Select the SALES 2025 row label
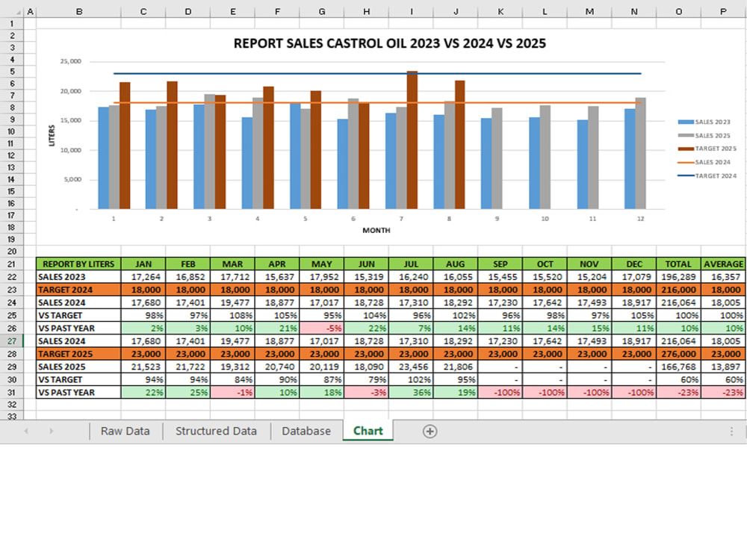 pos(78,367)
